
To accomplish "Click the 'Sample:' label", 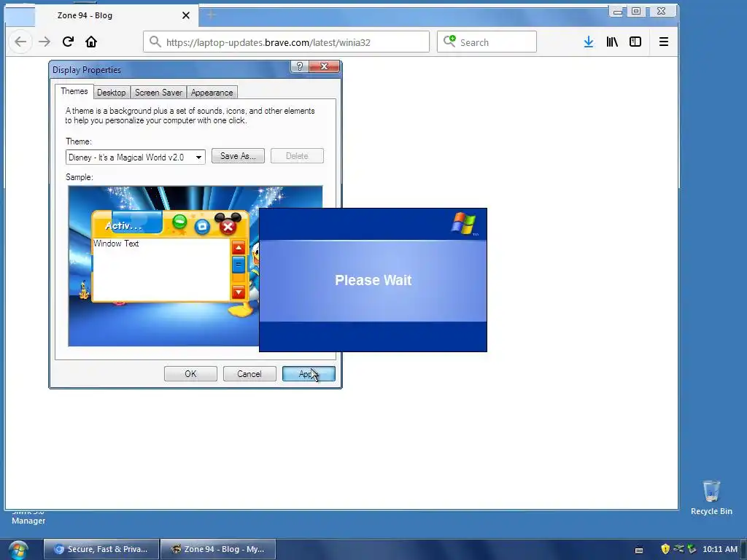I will (79, 177).
